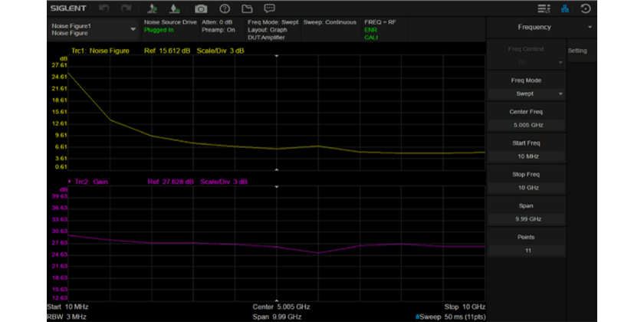Toggle the Sweep Continuous mode

pyautogui.click(x=330, y=22)
